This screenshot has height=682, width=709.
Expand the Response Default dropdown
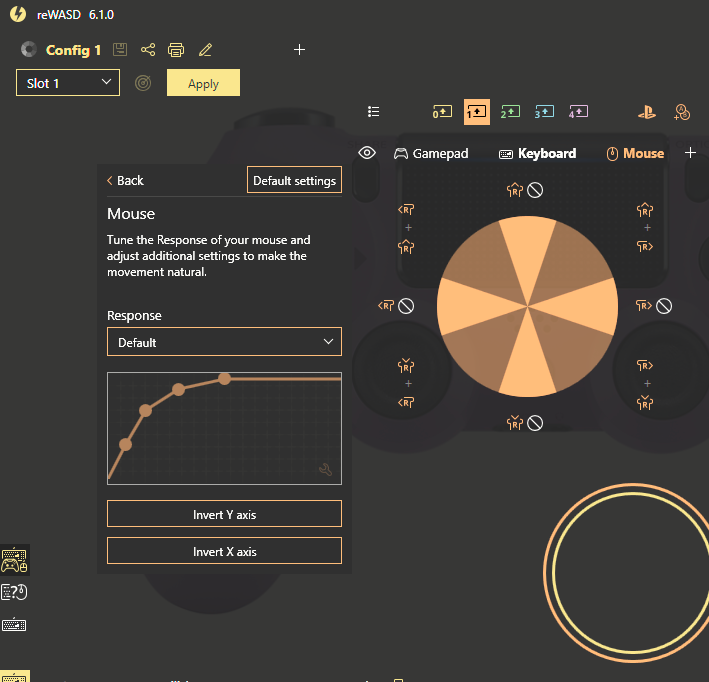point(224,342)
